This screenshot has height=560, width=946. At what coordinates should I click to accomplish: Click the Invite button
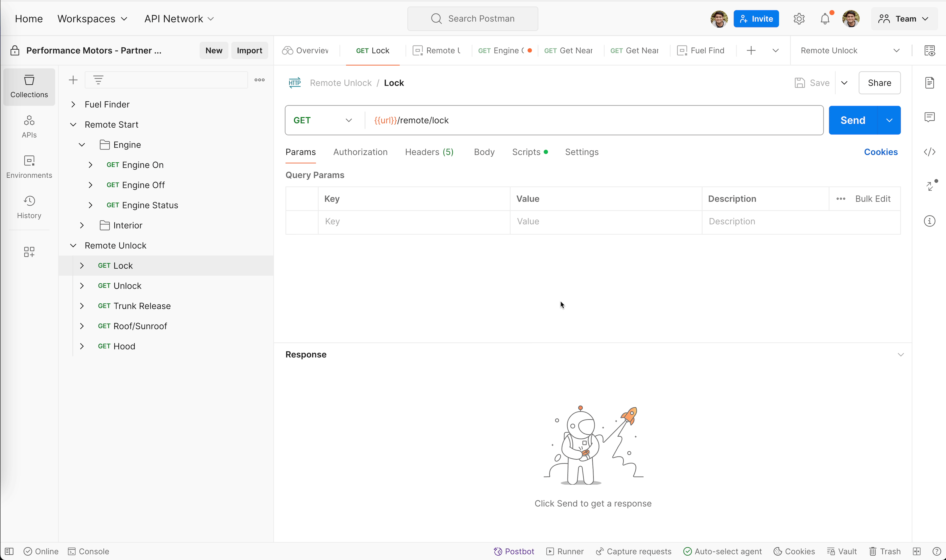(756, 19)
